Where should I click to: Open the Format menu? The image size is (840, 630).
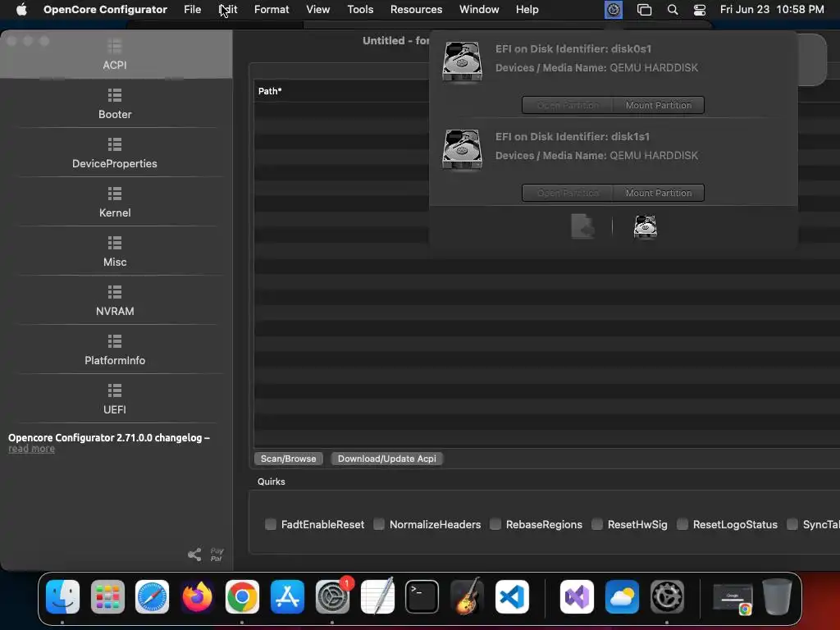pyautogui.click(x=272, y=10)
